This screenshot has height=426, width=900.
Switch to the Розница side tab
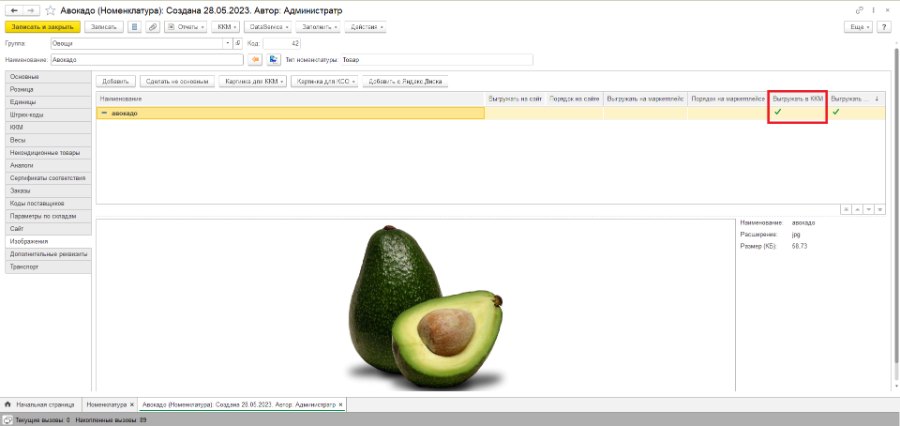click(48, 90)
